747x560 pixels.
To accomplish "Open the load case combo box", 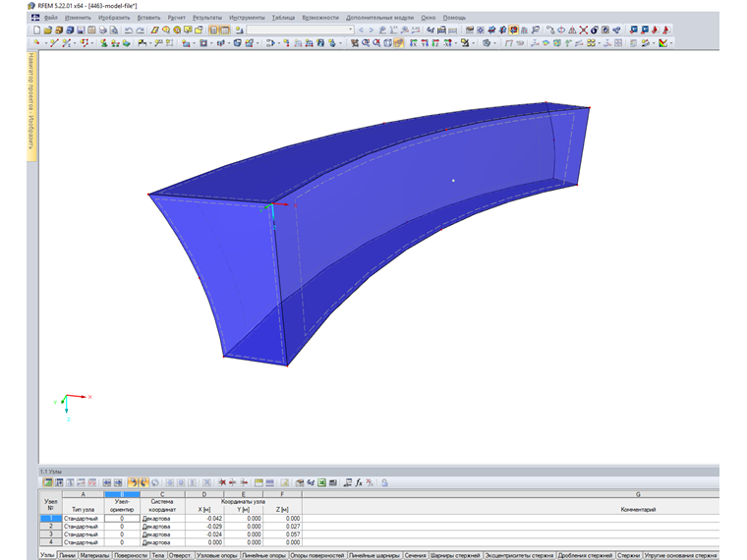I will point(300,29).
